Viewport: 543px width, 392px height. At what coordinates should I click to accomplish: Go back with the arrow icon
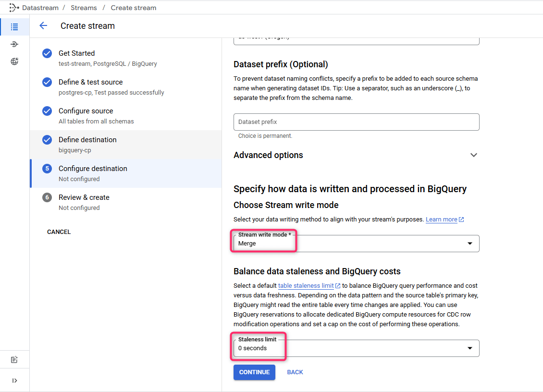tap(43, 25)
